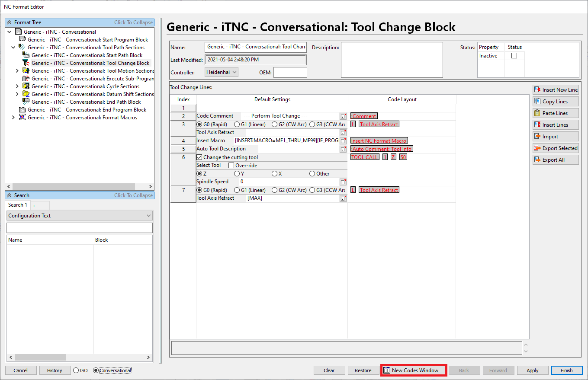Select the Y tool axis radio button
The height and width of the screenshot is (380, 588).
pyautogui.click(x=237, y=174)
